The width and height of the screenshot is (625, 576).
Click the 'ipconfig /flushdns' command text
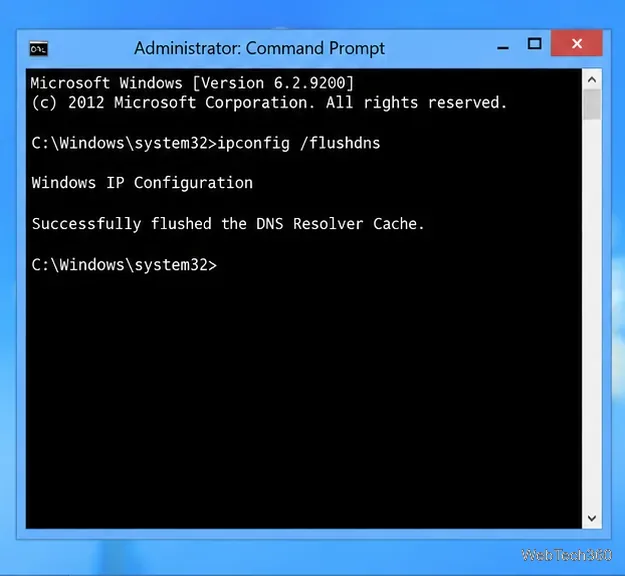[x=299, y=143]
